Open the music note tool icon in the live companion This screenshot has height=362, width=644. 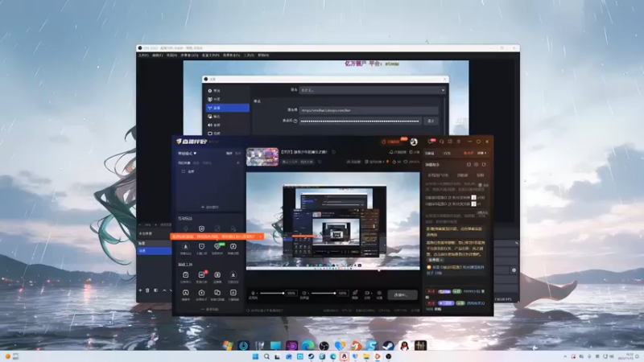pyautogui.click(x=233, y=246)
